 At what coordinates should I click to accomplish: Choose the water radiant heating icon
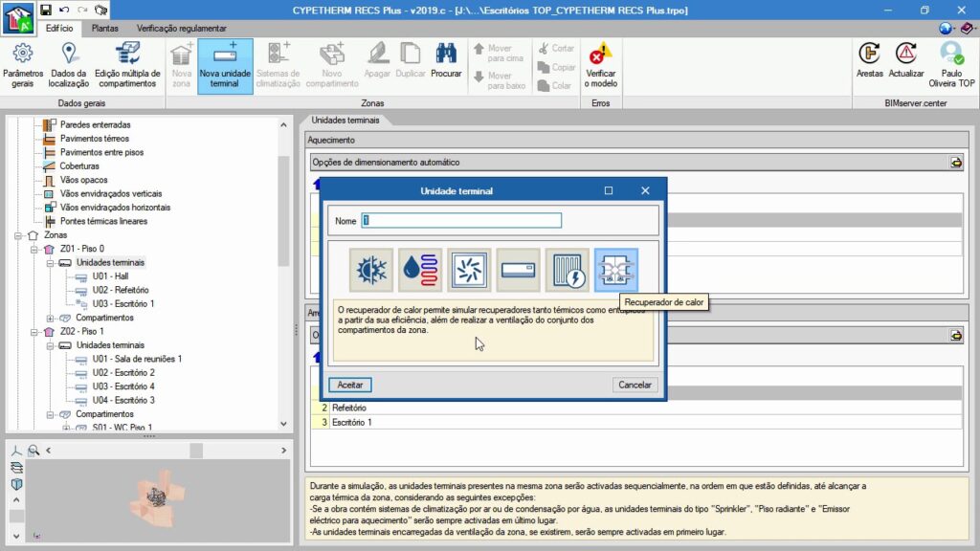(420, 270)
